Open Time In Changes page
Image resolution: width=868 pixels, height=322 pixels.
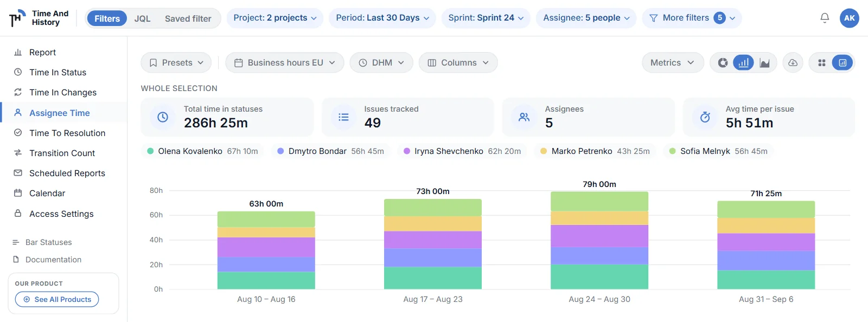pyautogui.click(x=63, y=92)
